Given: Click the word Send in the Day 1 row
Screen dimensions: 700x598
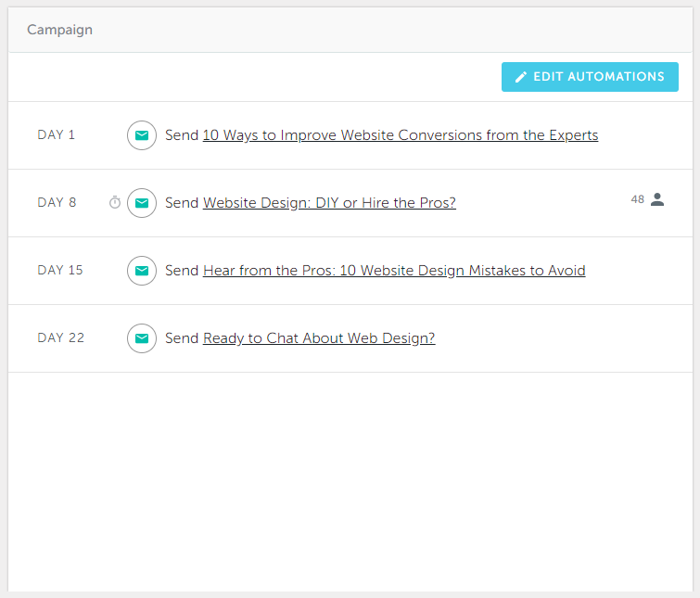Looking at the screenshot, I should pyautogui.click(x=182, y=134).
